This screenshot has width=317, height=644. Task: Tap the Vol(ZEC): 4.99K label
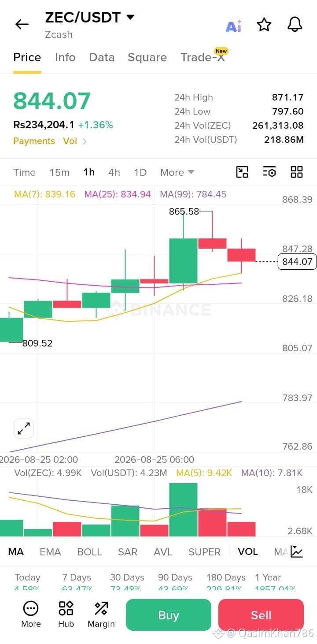pyautogui.click(x=48, y=473)
